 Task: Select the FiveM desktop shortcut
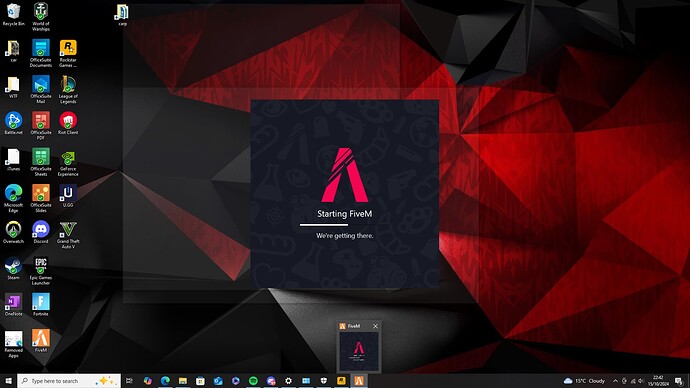40,340
